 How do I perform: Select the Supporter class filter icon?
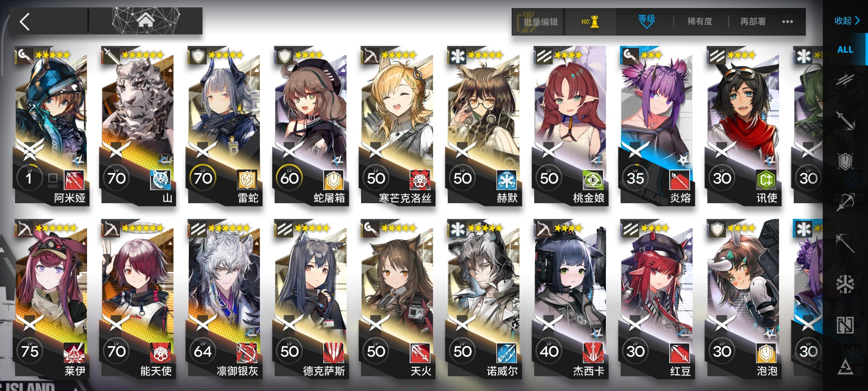(x=845, y=325)
